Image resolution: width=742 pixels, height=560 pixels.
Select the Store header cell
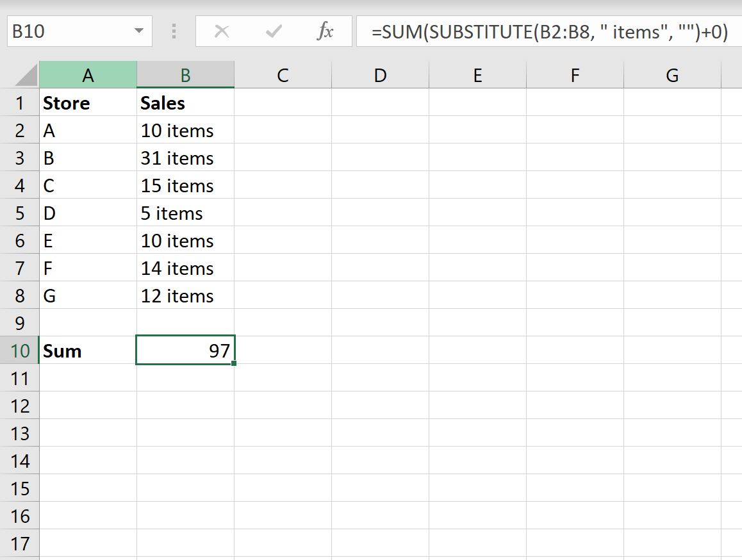tap(88, 103)
